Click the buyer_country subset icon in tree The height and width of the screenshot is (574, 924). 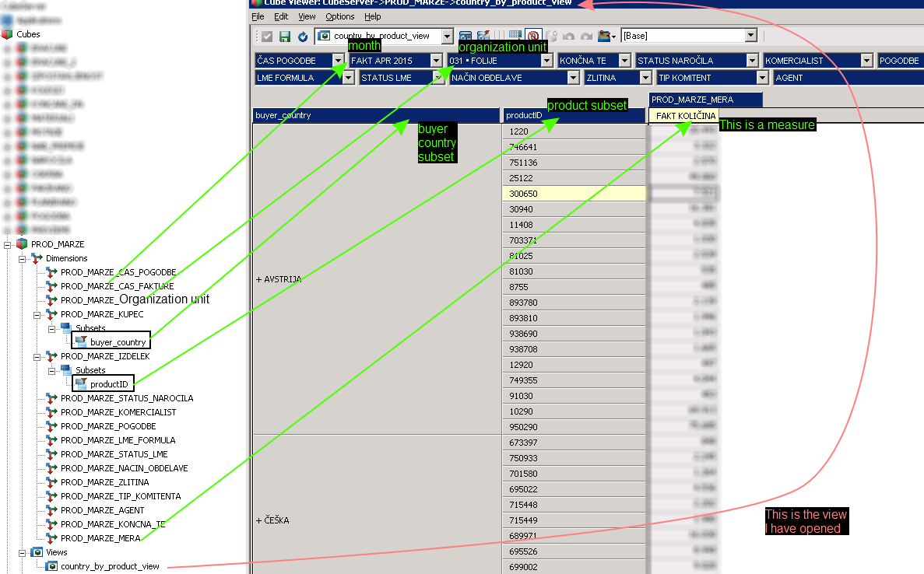point(81,342)
